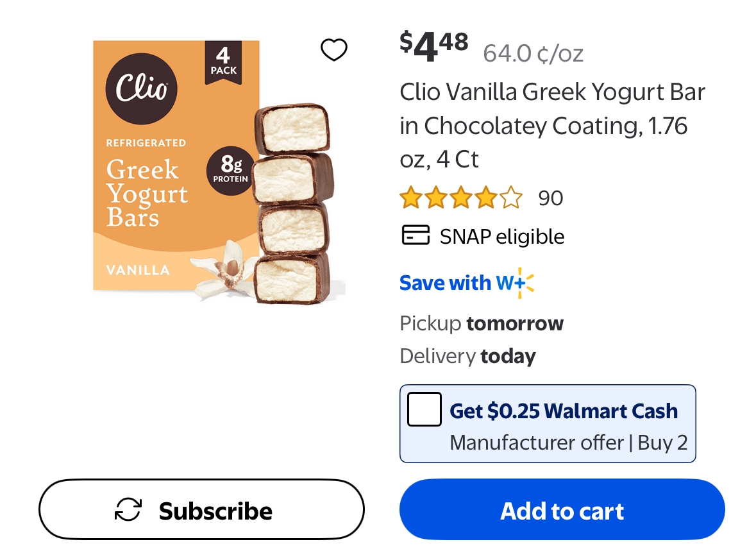Click the Walmart+ spark icon
This screenshot has width=756, height=551.
tap(525, 283)
